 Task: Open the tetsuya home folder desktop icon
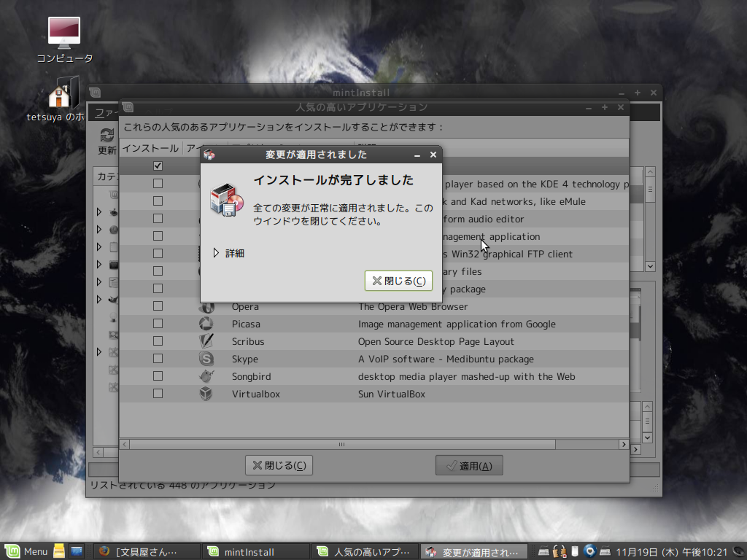coord(64,92)
